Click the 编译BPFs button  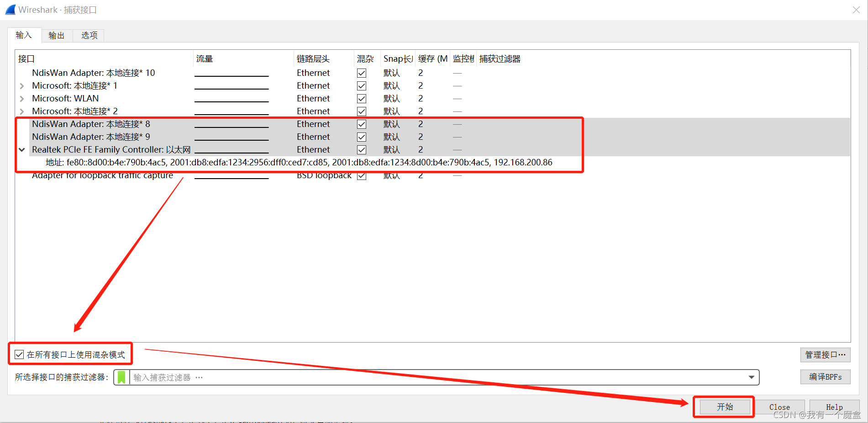[825, 377]
